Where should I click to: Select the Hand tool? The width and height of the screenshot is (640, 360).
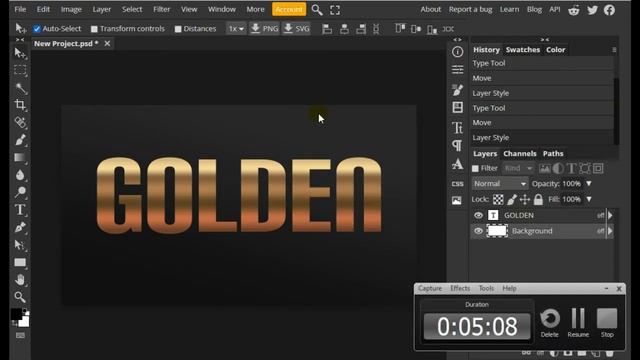[x=20, y=280]
